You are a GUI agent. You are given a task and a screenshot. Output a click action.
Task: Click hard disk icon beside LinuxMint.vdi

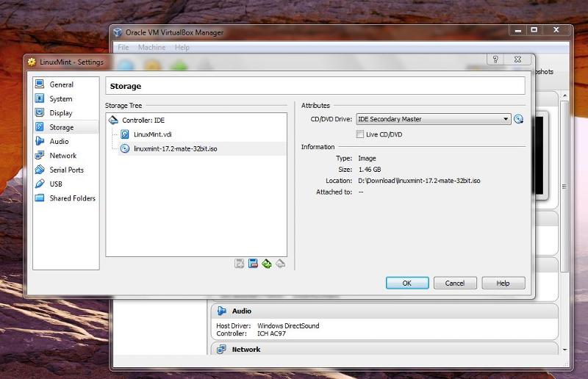[x=125, y=134]
